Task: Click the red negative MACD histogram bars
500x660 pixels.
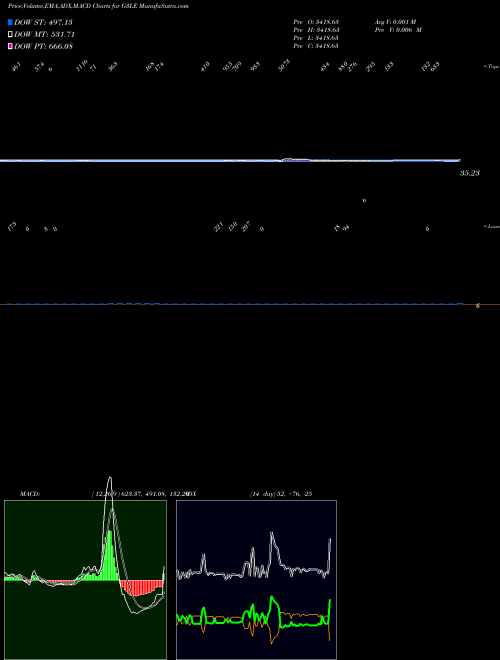Action: click(141, 588)
